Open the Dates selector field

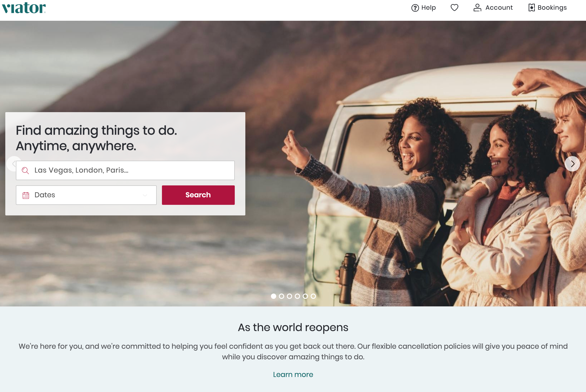tap(86, 195)
